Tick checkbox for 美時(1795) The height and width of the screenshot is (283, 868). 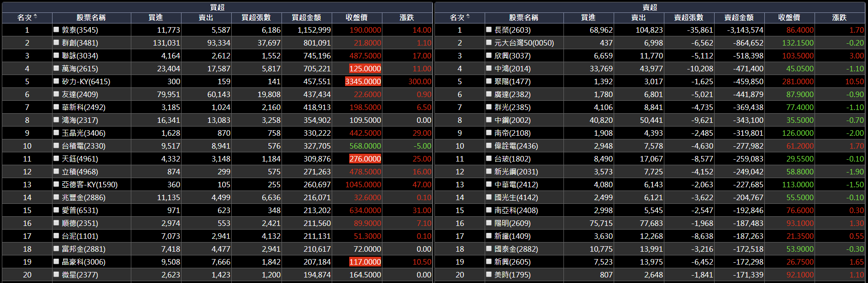point(489,274)
